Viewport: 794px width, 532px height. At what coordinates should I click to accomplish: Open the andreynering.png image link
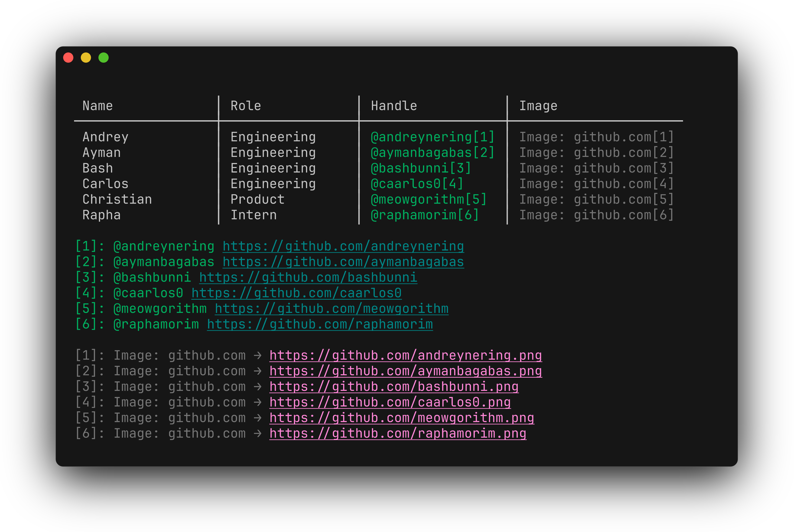point(406,356)
